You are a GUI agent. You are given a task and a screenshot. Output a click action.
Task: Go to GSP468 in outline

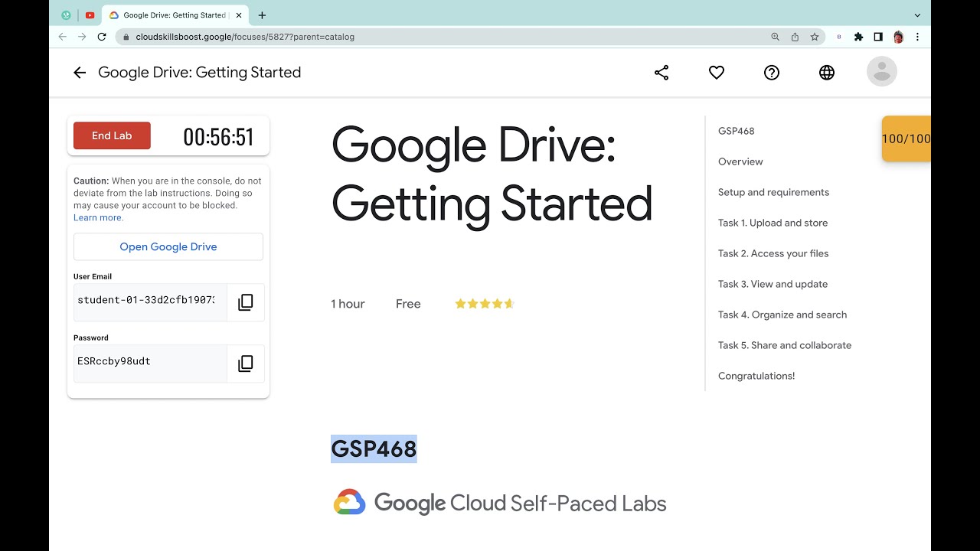(737, 131)
